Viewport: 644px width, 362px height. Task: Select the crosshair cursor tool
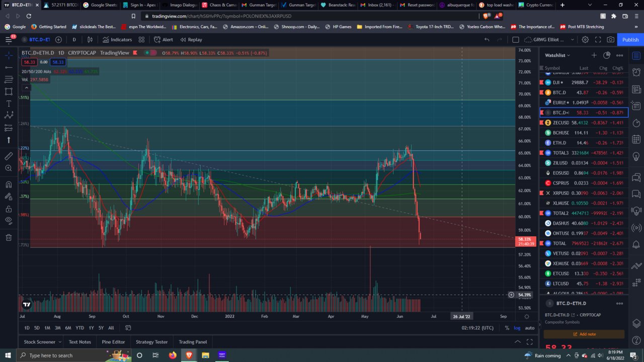9,55
